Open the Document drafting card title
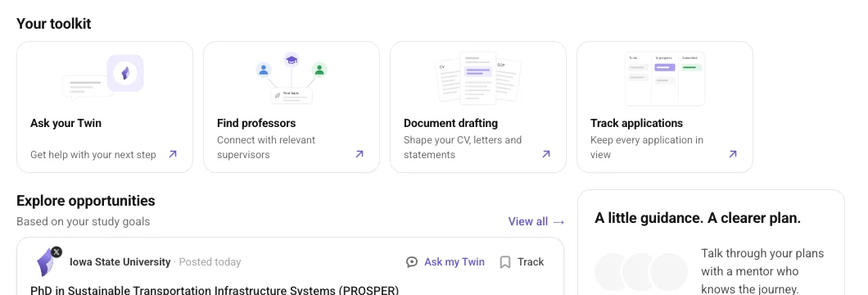This screenshot has width=868, height=295. 450,123
